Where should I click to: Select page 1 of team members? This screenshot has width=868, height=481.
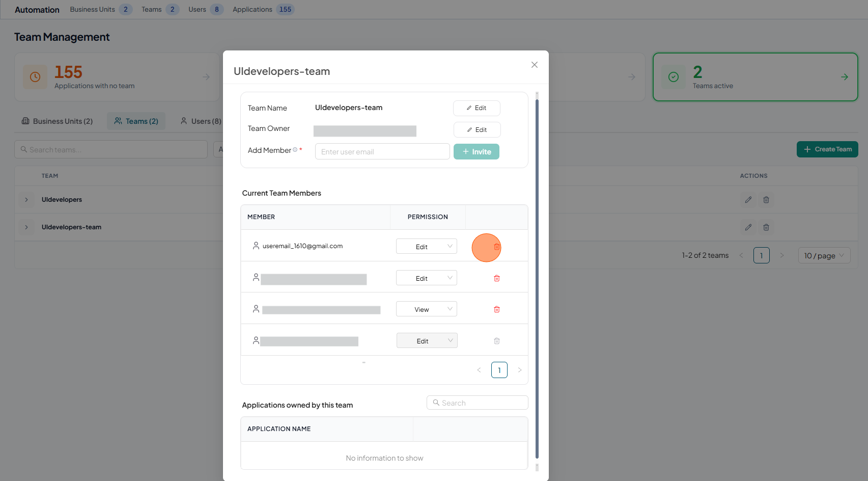(x=499, y=370)
